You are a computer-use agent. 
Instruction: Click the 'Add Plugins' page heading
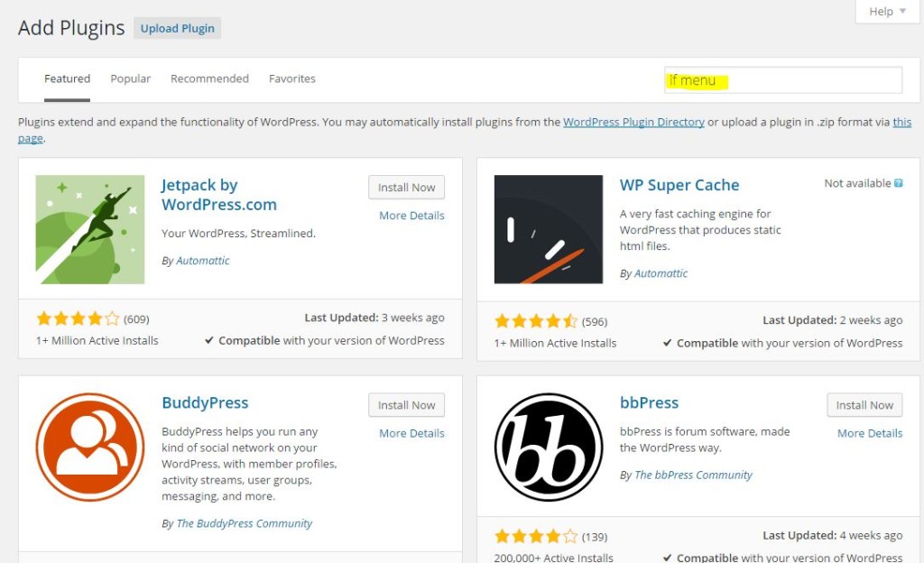71,28
